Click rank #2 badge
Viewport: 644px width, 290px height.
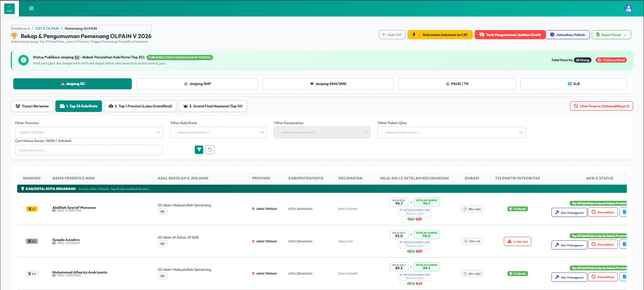(x=32, y=241)
